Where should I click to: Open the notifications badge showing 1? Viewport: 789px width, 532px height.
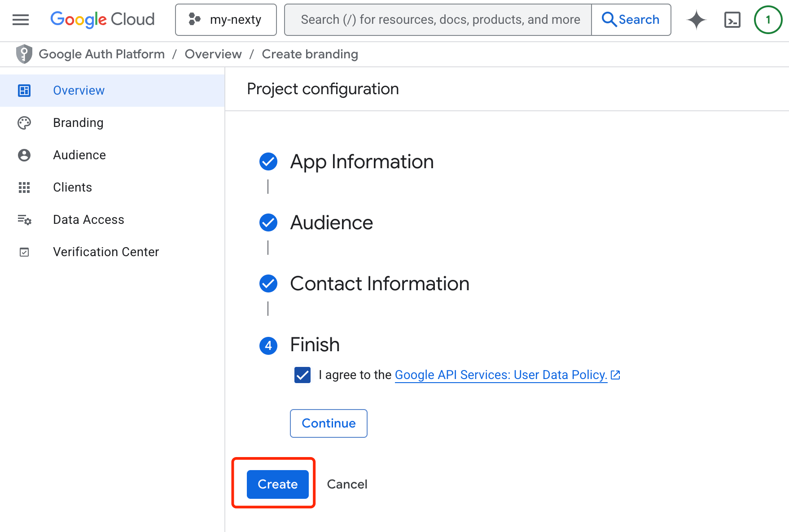pyautogui.click(x=768, y=20)
